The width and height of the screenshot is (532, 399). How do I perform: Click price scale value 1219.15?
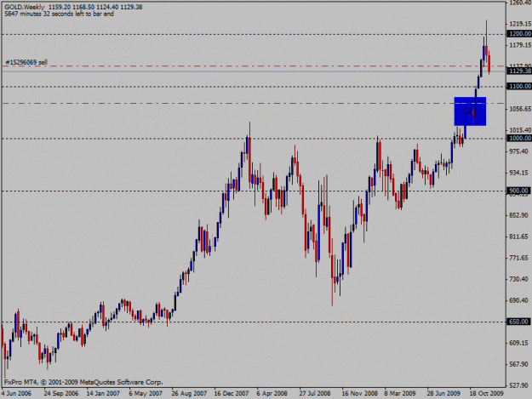tap(520, 24)
